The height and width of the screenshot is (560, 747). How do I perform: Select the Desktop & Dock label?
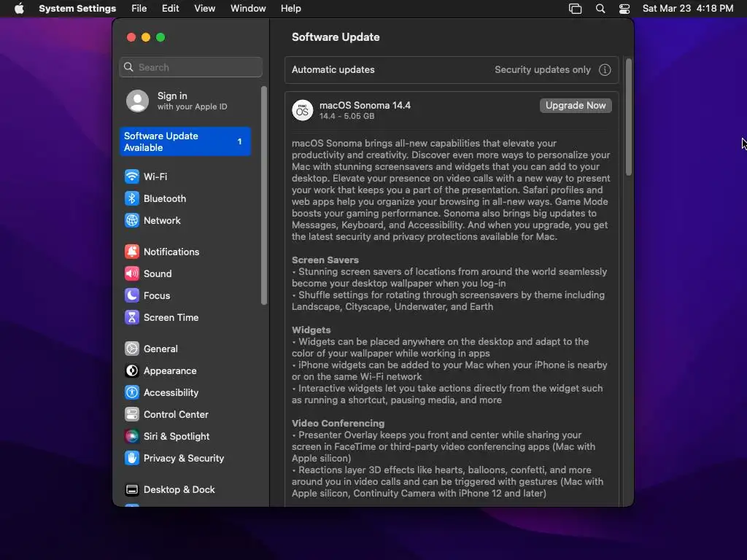179,490
